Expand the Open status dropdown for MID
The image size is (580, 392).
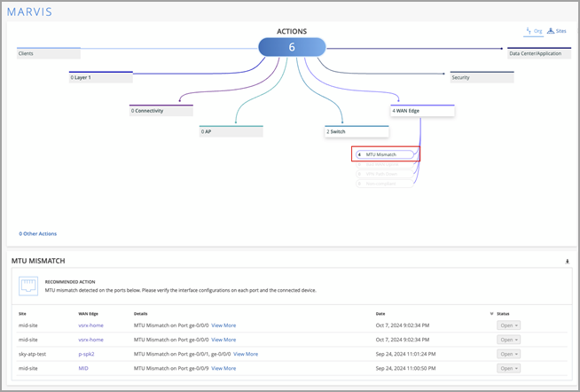click(x=508, y=368)
